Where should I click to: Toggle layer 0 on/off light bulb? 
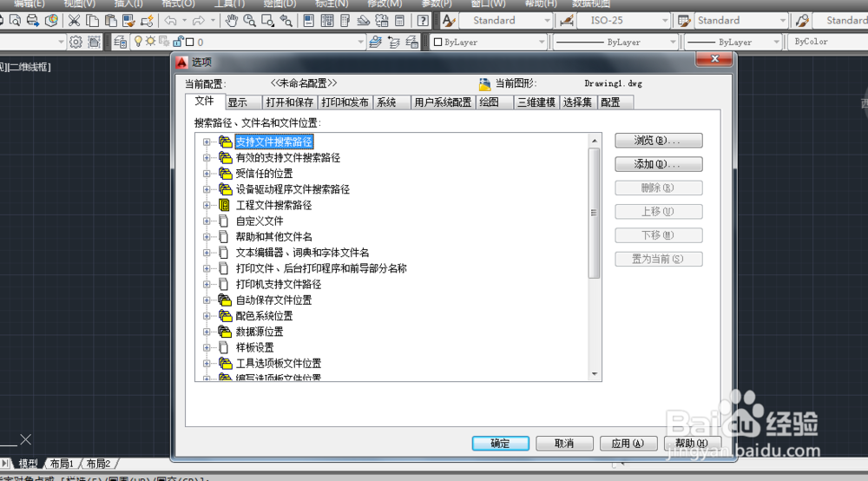[138, 42]
